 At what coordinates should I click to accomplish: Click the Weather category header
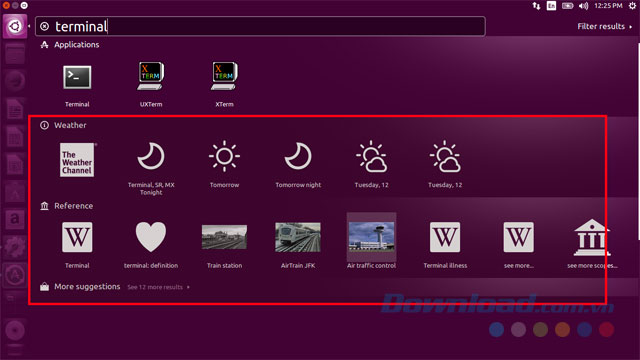63,125
